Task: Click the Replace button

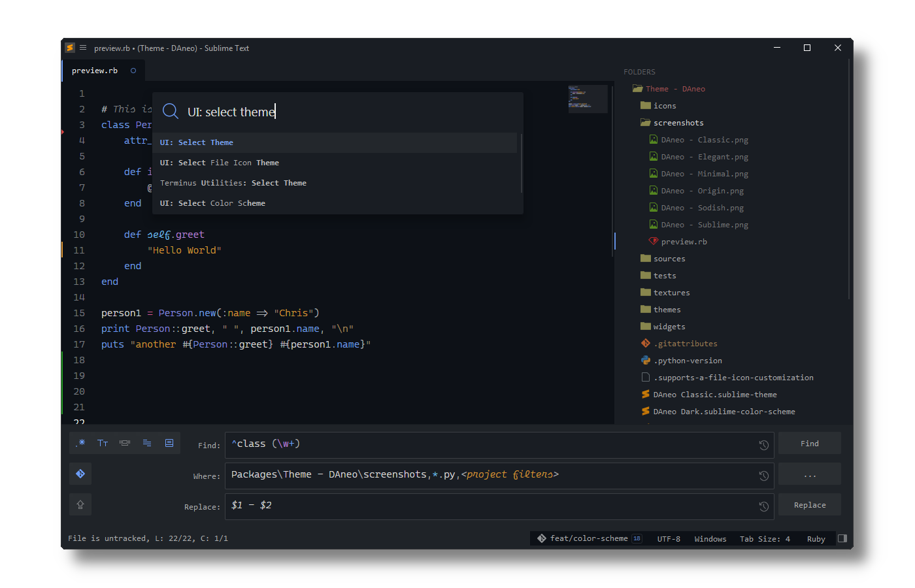Action: (810, 505)
